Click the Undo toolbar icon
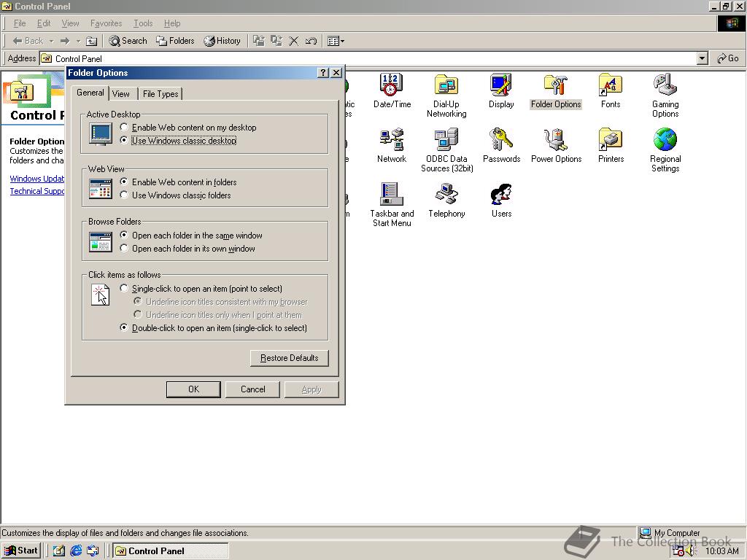Image resolution: width=747 pixels, height=560 pixels. click(x=311, y=41)
